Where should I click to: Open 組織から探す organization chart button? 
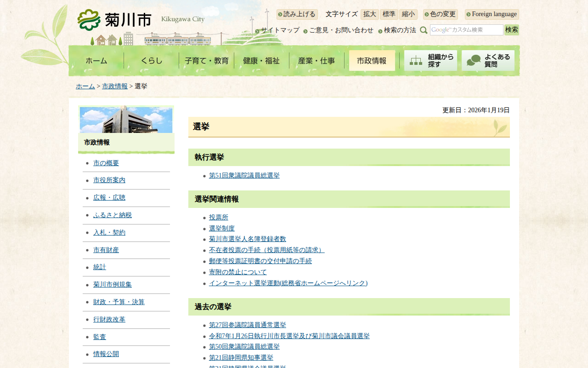pyautogui.click(x=430, y=61)
